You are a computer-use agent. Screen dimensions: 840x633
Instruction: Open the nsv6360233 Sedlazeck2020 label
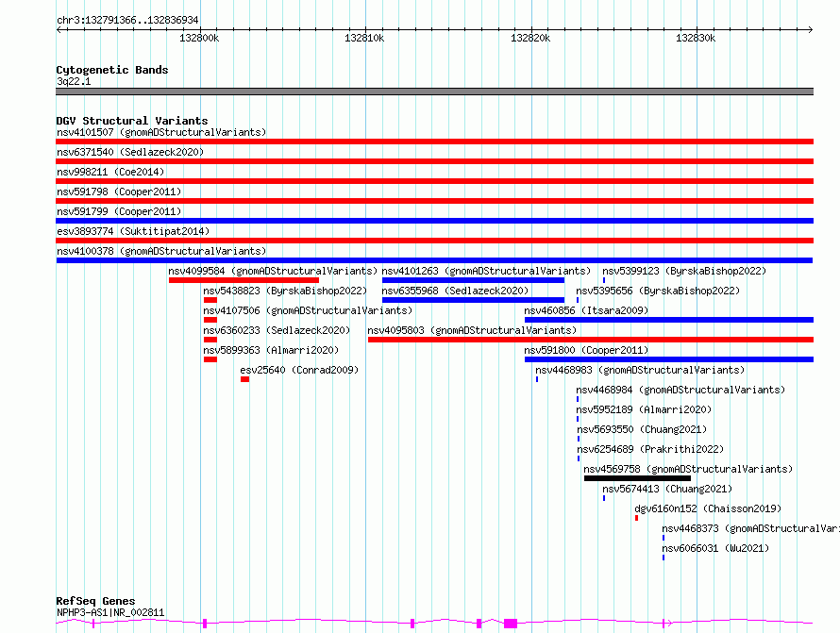coord(277,330)
